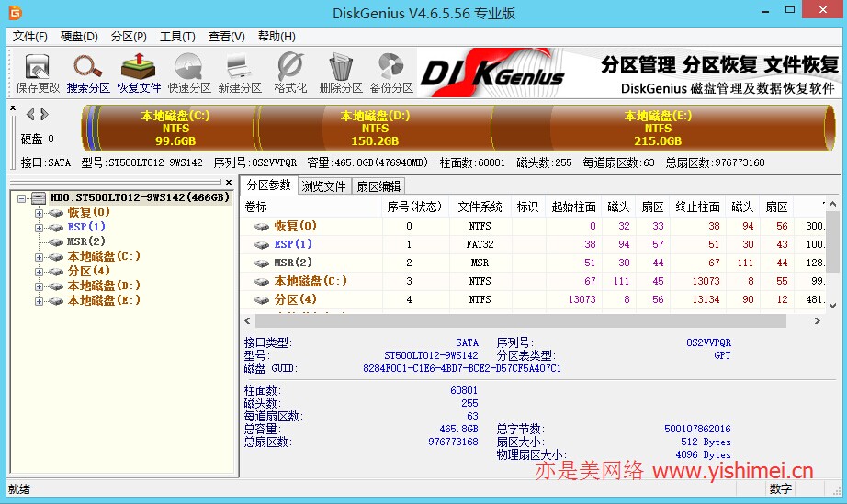Expand the 本地磁盘(D:) tree node
Image resolution: width=847 pixels, height=504 pixels.
(39, 286)
